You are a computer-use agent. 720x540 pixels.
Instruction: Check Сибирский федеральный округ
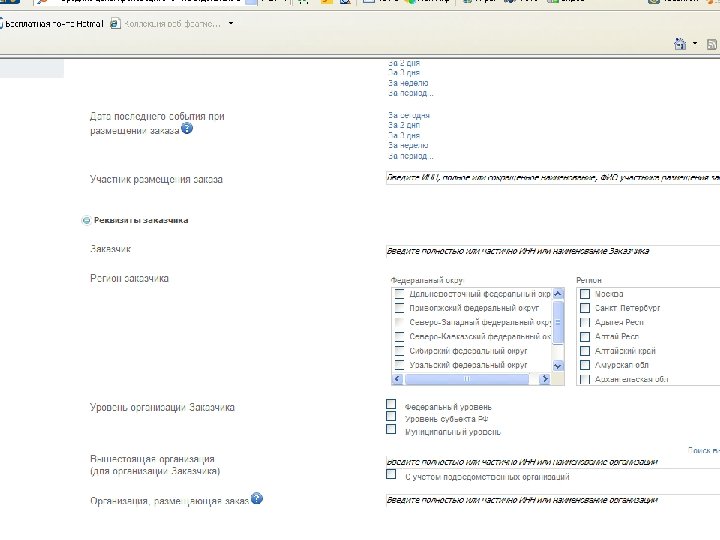(x=399, y=351)
